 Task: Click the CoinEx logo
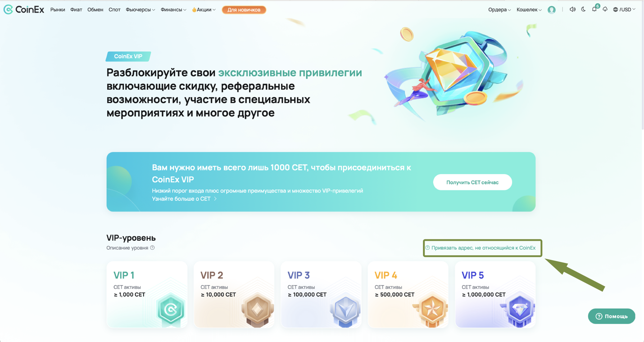coord(24,9)
